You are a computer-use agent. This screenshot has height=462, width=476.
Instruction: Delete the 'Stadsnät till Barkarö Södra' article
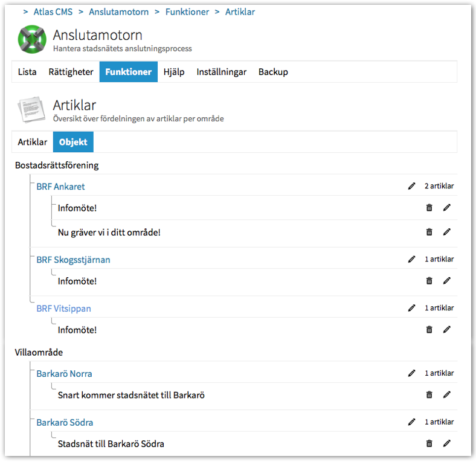coord(429,444)
